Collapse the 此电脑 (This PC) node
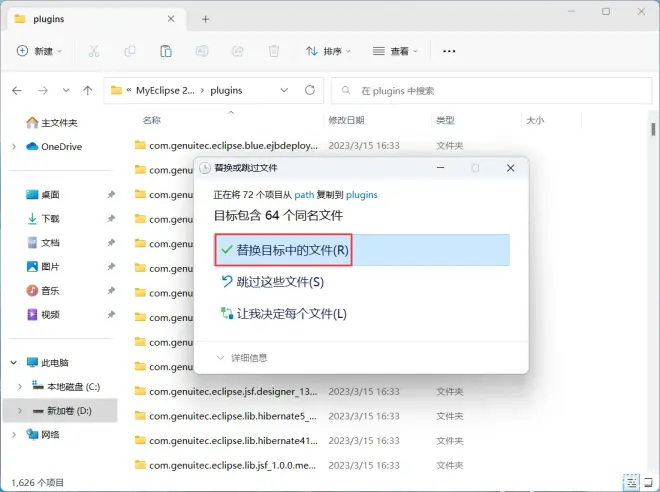Viewport: 660px width, 492px height. (x=14, y=362)
